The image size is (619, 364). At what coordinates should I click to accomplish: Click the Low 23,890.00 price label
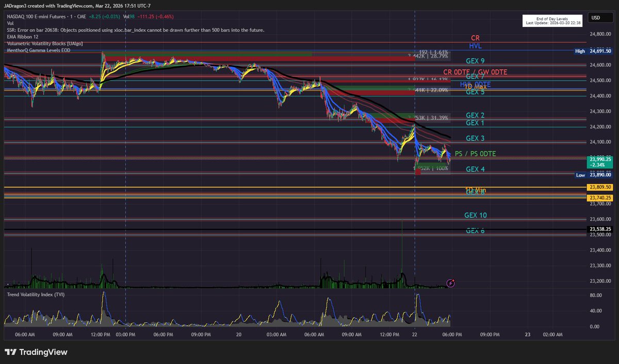point(594,175)
